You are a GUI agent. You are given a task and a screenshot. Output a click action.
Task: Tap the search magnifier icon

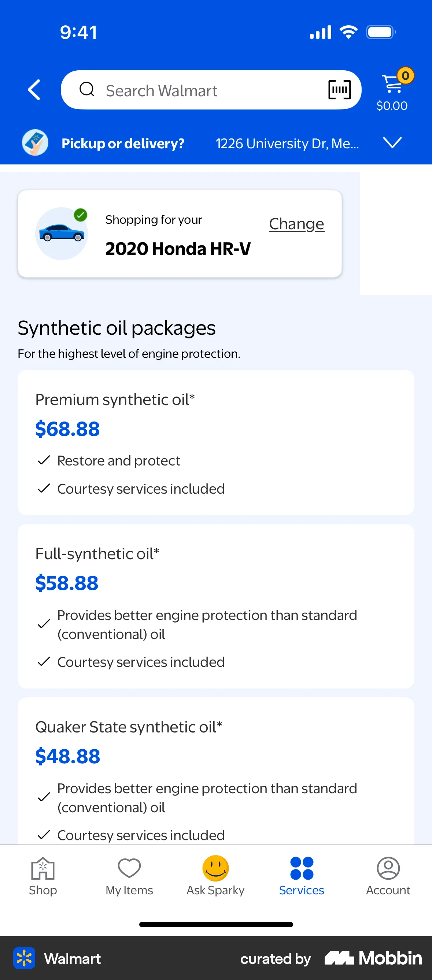(x=86, y=90)
